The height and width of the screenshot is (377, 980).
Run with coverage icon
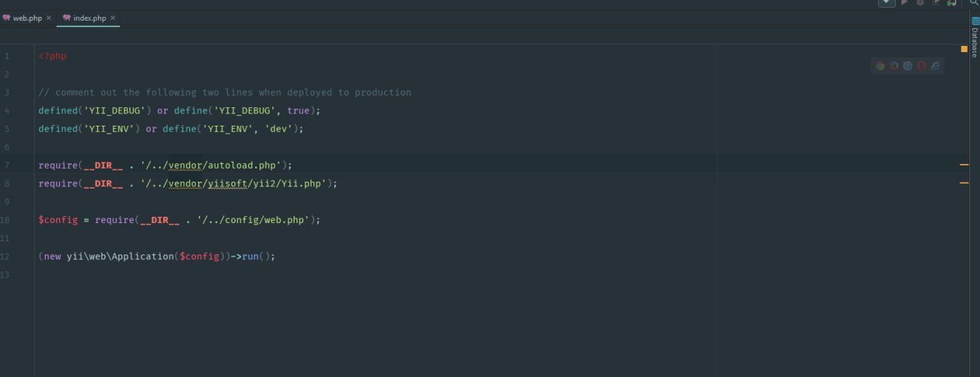click(936, 3)
